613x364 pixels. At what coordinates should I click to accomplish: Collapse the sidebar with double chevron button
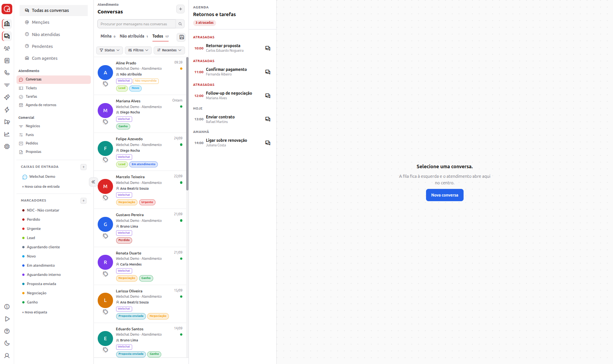(x=93, y=182)
